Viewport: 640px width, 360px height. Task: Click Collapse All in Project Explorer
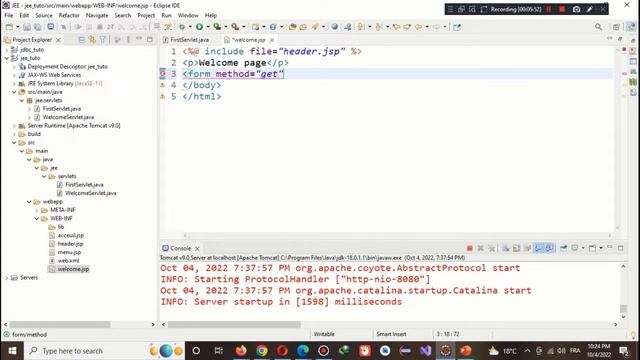pyautogui.click(x=82, y=40)
